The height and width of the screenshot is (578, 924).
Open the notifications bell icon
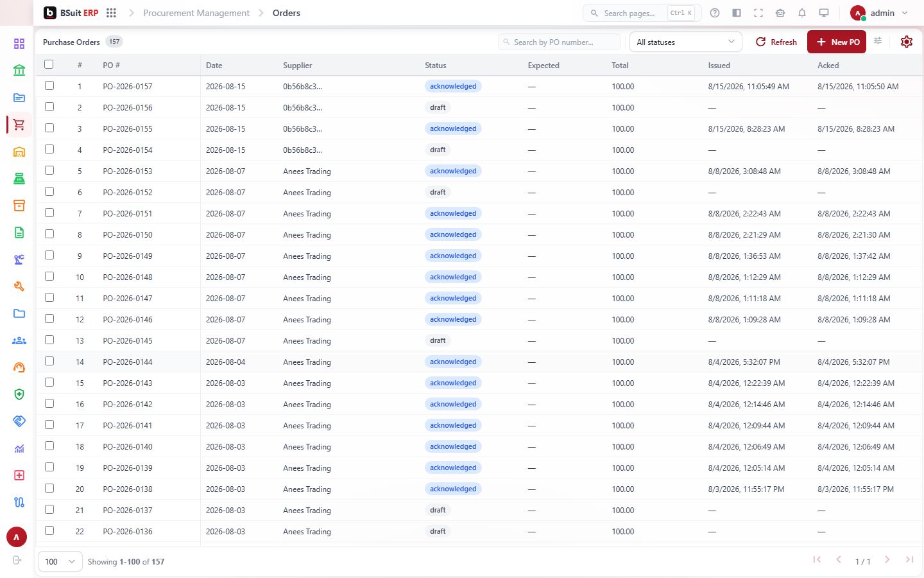click(x=802, y=13)
